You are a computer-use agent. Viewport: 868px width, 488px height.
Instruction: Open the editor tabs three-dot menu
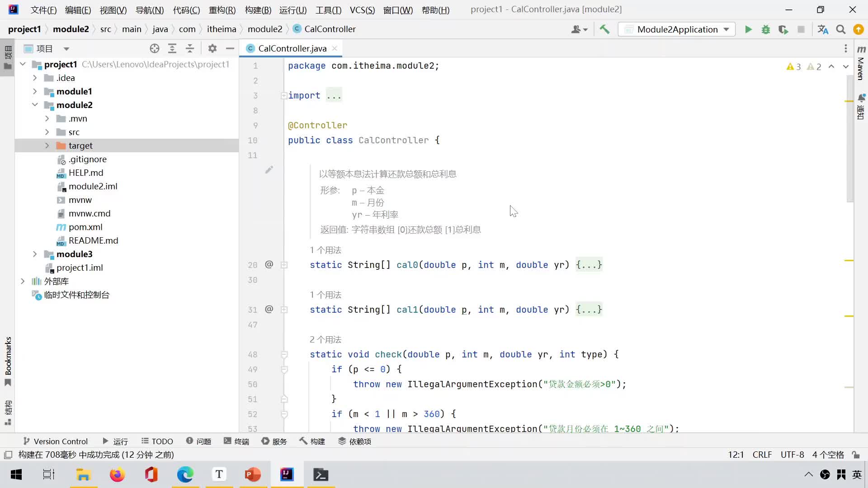pyautogui.click(x=845, y=48)
